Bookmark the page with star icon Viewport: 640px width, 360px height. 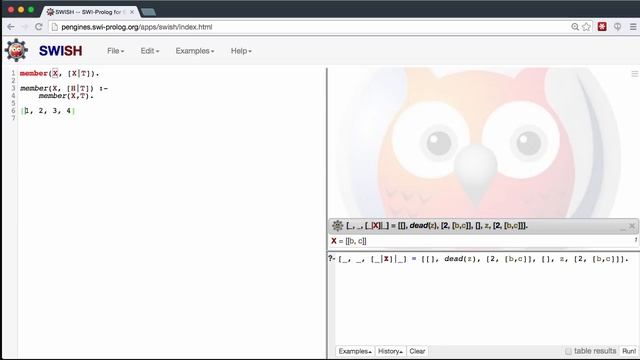587,27
